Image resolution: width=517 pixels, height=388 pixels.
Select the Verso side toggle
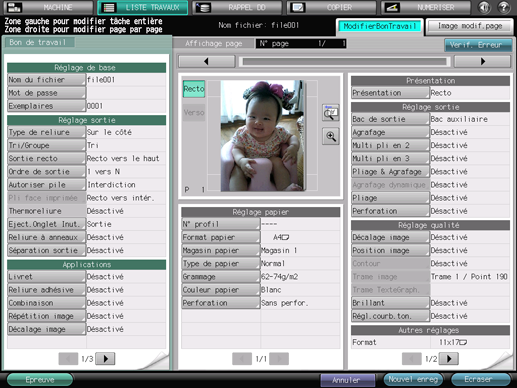tap(194, 113)
